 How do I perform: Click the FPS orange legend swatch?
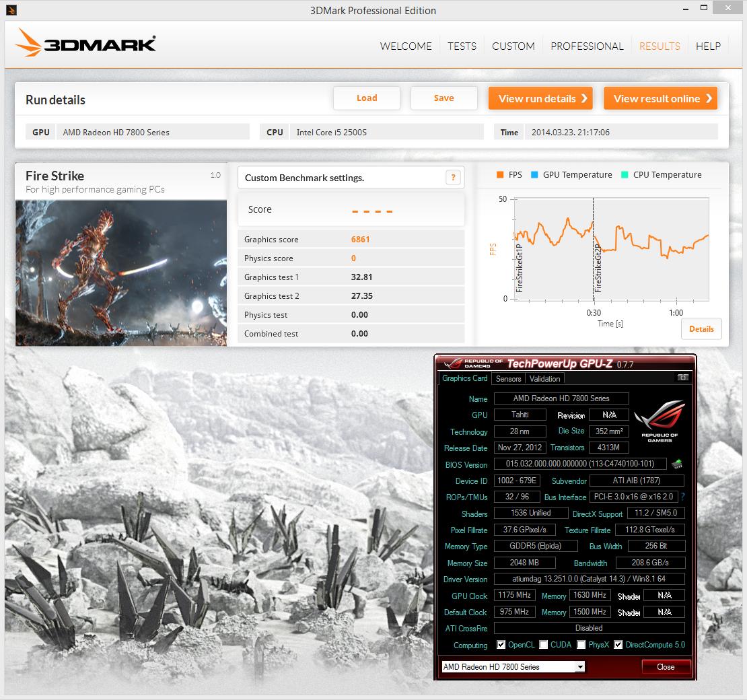500,175
